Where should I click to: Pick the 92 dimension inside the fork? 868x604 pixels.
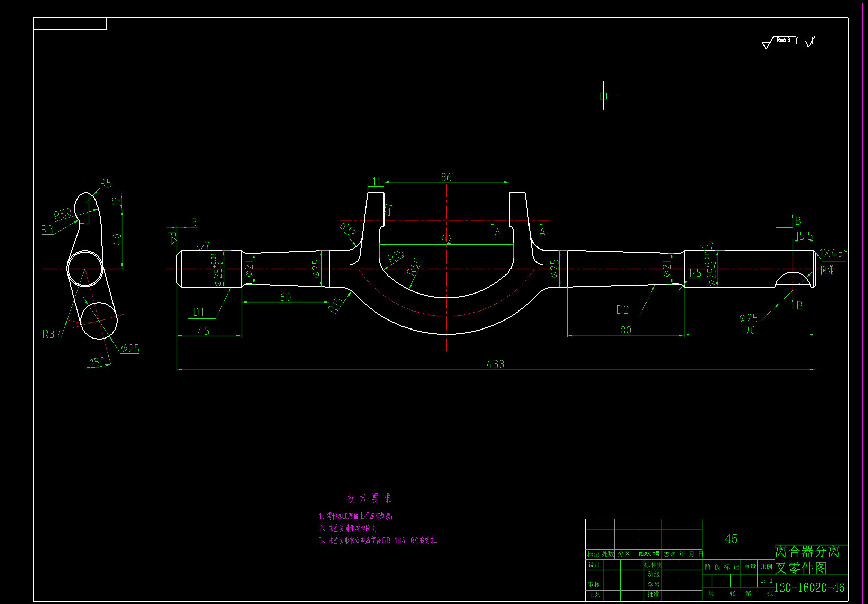click(x=446, y=240)
